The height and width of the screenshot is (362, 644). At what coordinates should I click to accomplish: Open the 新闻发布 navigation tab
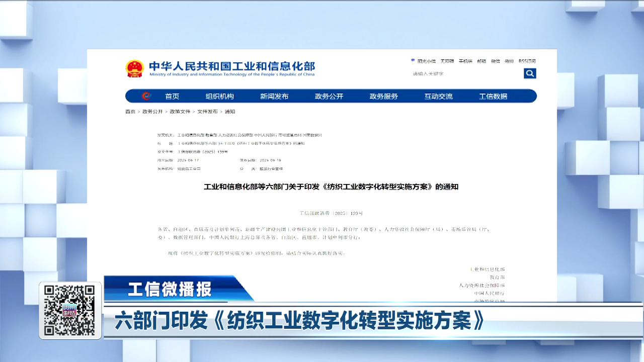coord(274,96)
